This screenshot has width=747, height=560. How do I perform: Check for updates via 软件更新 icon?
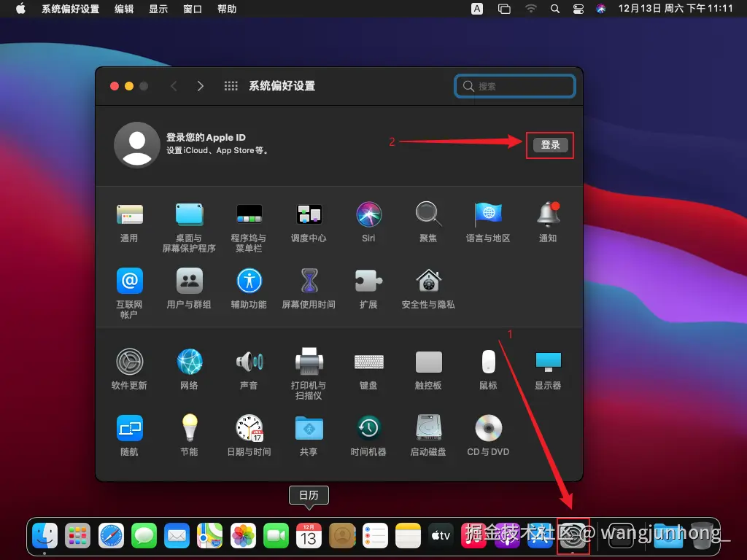point(129,362)
